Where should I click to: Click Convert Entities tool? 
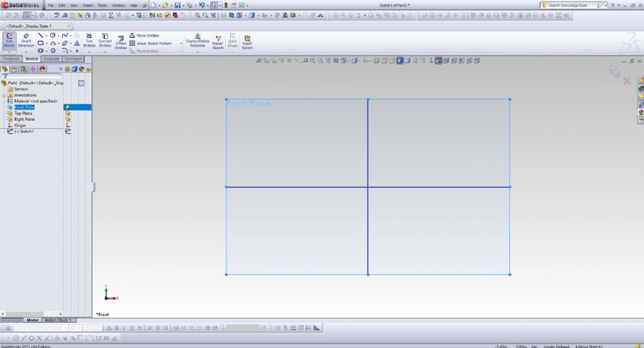pos(105,41)
